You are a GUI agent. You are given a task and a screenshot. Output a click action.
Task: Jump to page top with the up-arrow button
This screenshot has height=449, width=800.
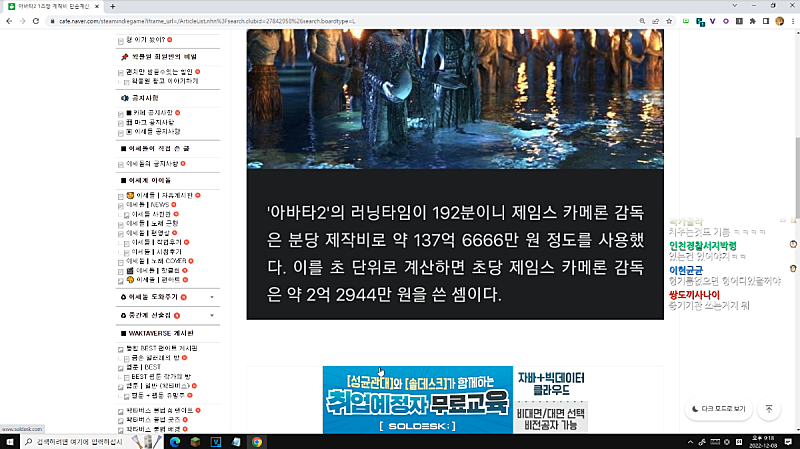click(769, 409)
